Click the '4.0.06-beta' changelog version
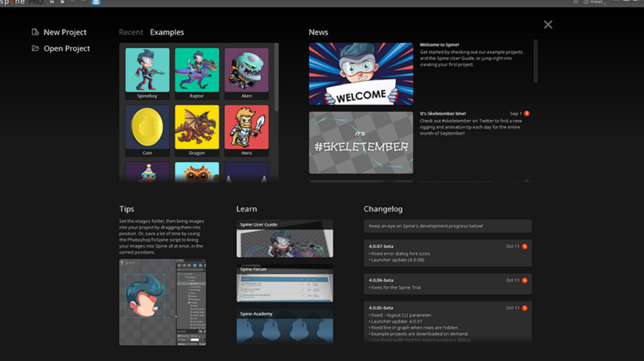Screen dimensions: 644x361 [381, 280]
